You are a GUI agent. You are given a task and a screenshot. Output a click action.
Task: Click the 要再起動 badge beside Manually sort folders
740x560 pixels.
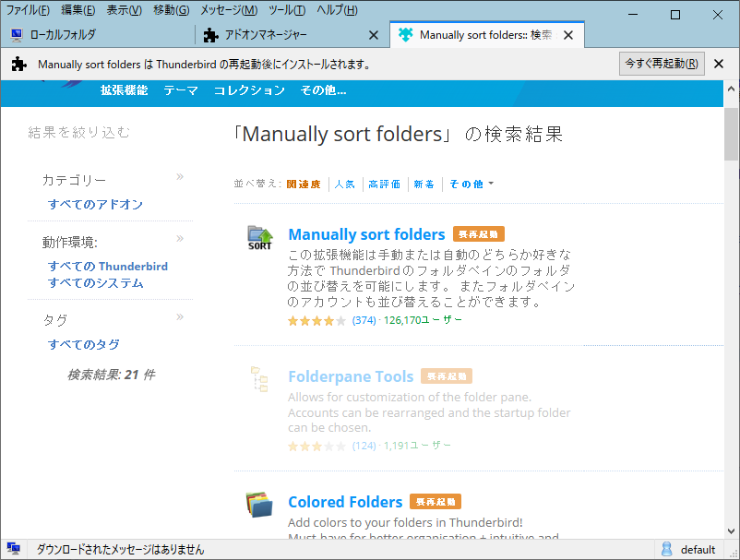(x=479, y=234)
